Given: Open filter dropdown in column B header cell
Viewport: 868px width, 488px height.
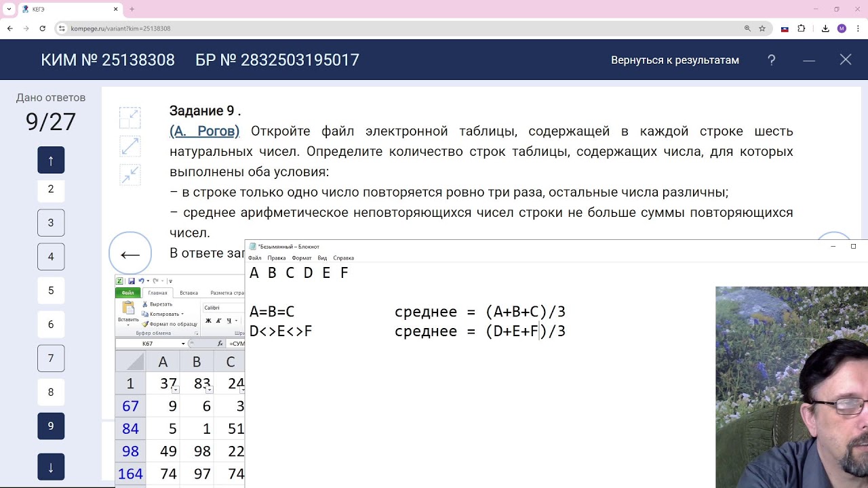Looking at the screenshot, I should point(209,390).
